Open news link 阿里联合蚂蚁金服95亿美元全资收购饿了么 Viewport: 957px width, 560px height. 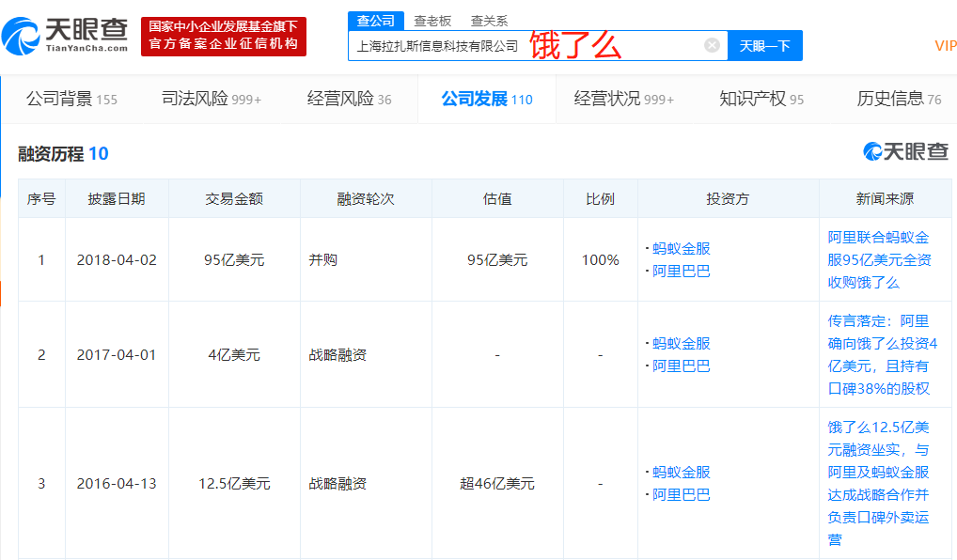[x=880, y=260]
